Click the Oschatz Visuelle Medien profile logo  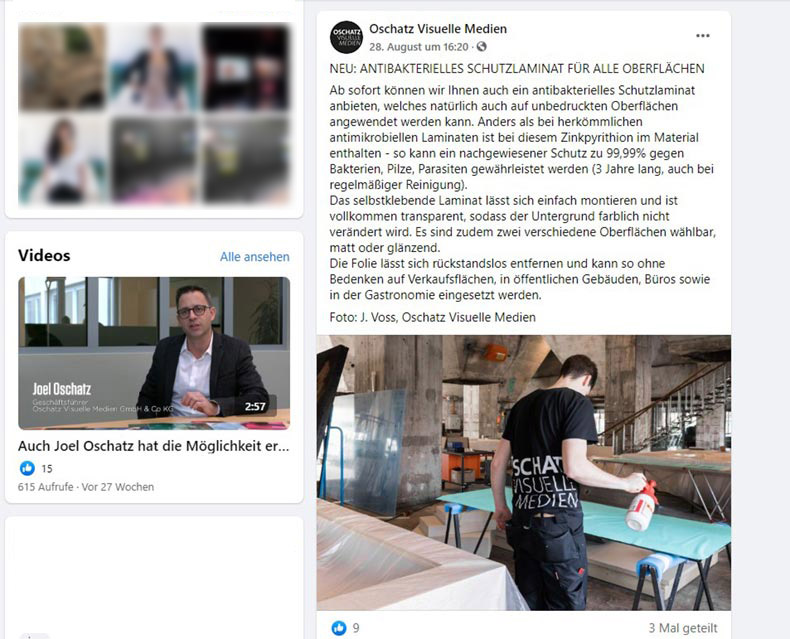coord(346,37)
